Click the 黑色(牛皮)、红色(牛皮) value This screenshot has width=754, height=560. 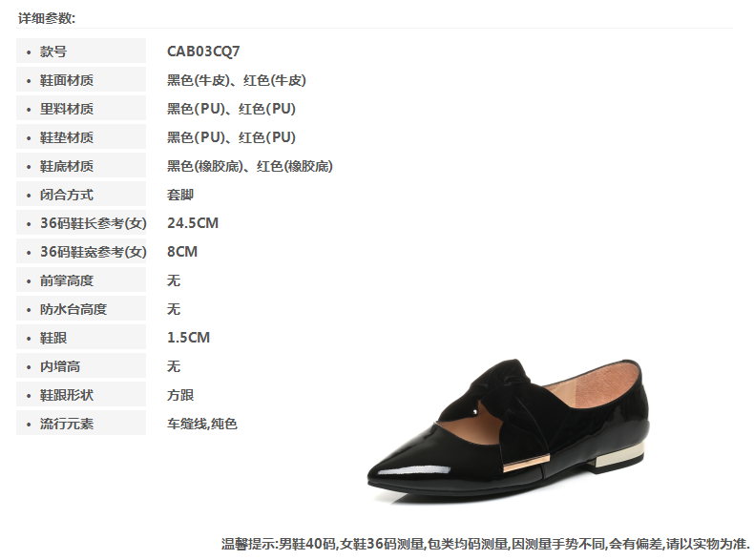click(x=237, y=80)
